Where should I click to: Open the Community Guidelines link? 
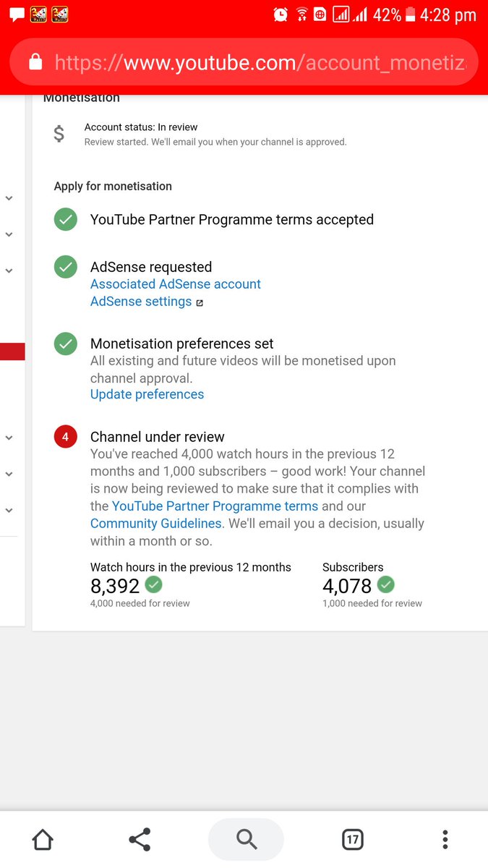[155, 524]
